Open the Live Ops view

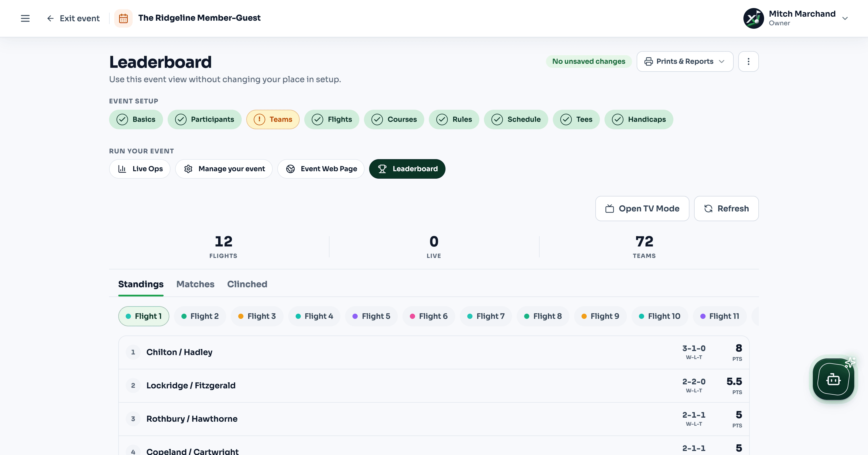140,169
